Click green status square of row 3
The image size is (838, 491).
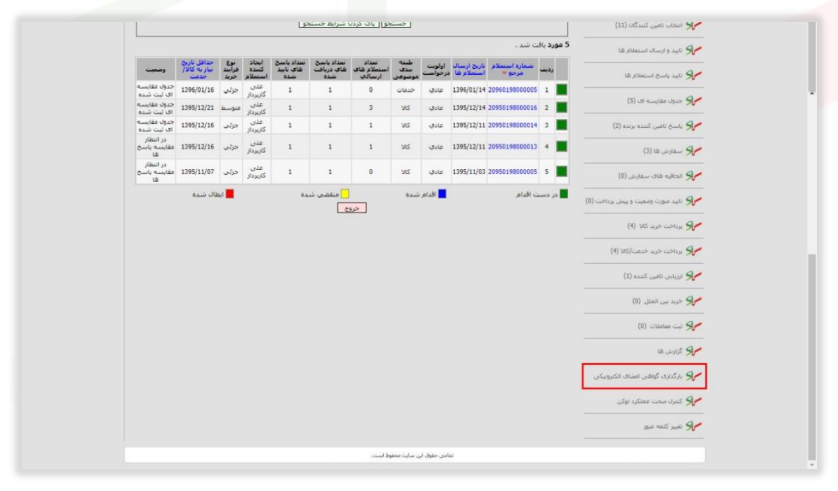click(562, 125)
